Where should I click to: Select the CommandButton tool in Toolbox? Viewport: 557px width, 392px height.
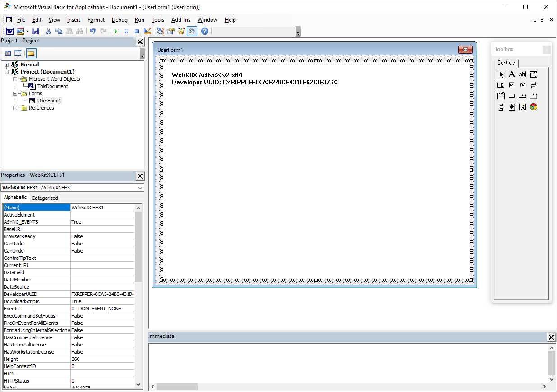coord(512,96)
